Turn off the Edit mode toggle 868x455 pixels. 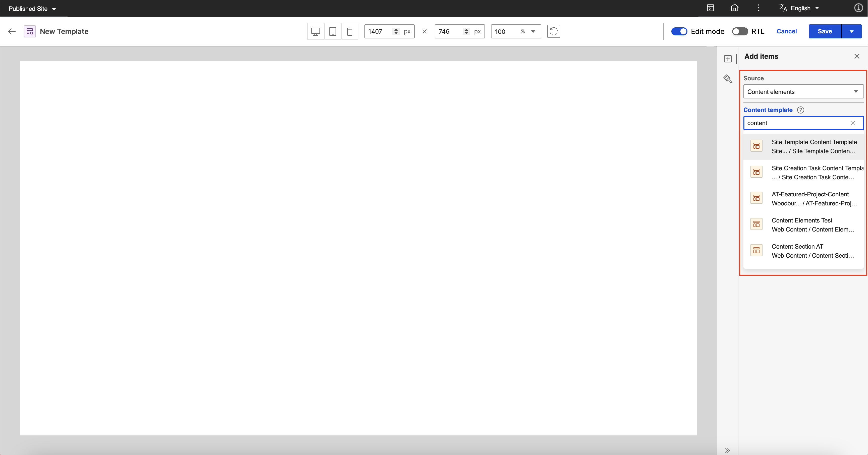[679, 32]
